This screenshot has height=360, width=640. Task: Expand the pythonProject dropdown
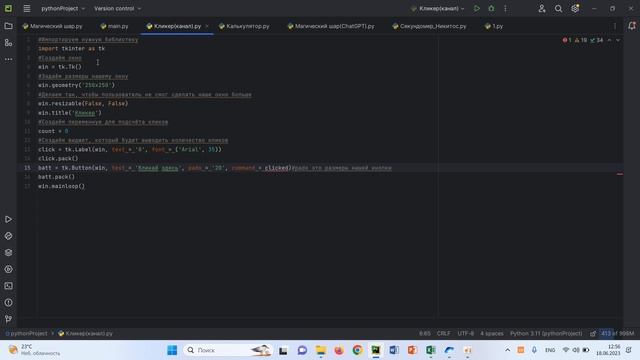click(x=63, y=9)
